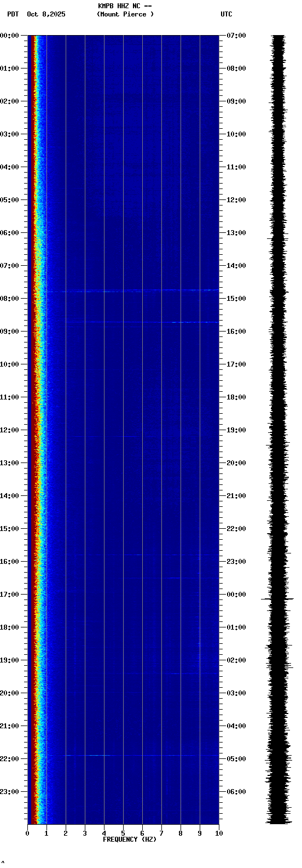
Task: Click the 5 Hz frequency tick label
Action: [123, 833]
